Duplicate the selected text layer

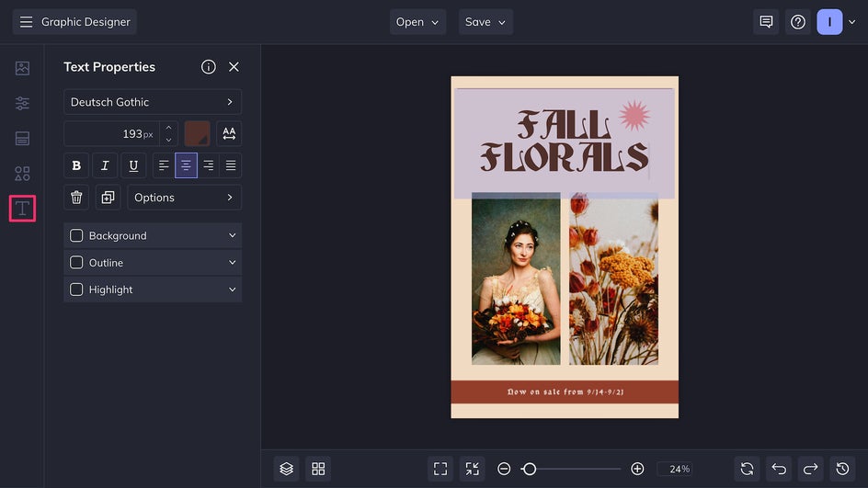tap(108, 198)
